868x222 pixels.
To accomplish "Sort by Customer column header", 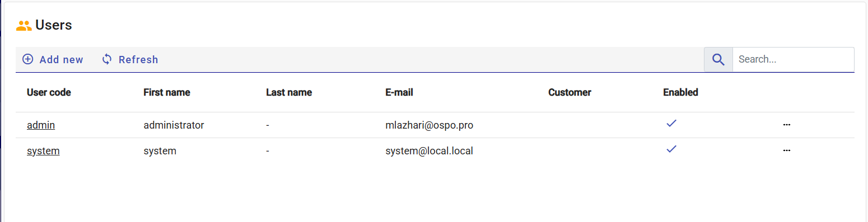I will tap(570, 92).
